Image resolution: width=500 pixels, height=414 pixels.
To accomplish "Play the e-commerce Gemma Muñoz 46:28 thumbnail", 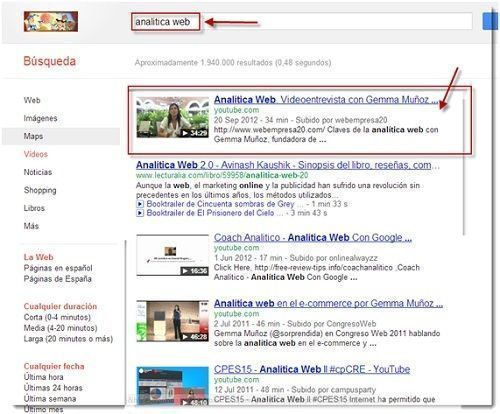I will tap(173, 321).
